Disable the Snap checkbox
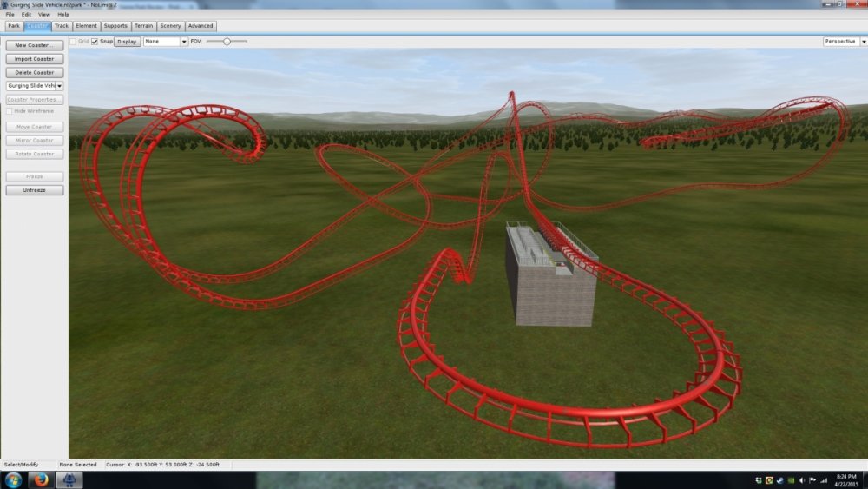The width and height of the screenshot is (868, 489). point(95,41)
